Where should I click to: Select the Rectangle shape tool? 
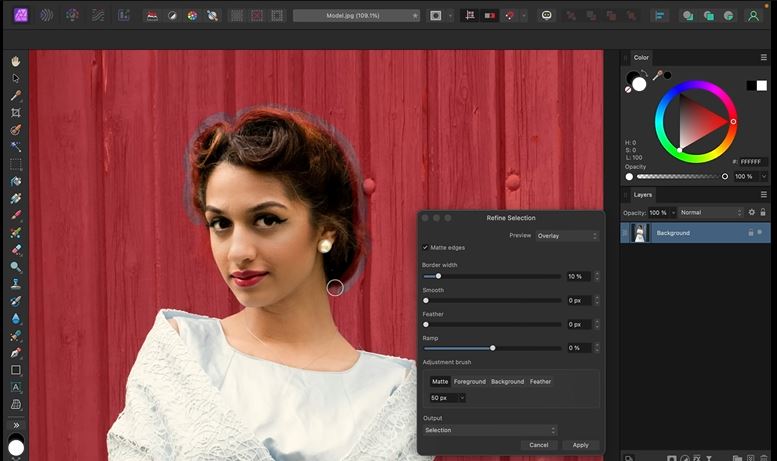[16, 370]
